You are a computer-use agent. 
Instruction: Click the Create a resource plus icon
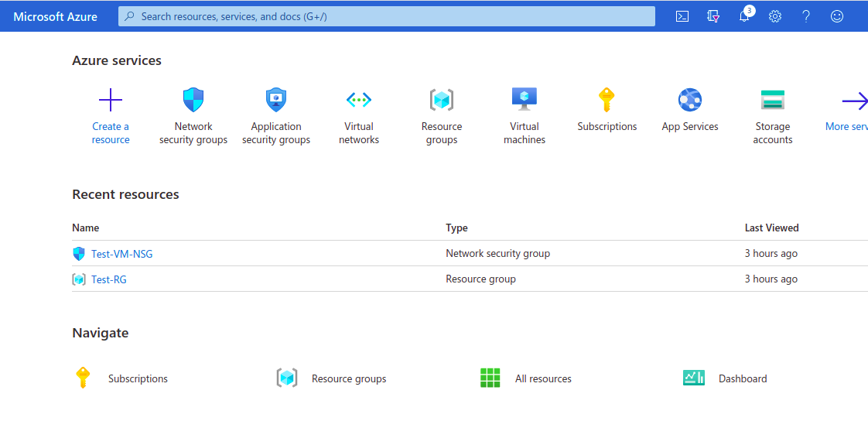pyautogui.click(x=111, y=100)
